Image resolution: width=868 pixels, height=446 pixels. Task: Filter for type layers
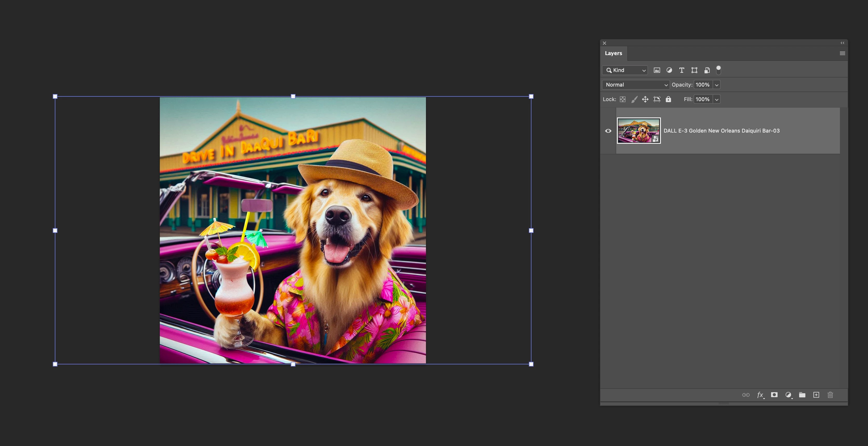682,70
